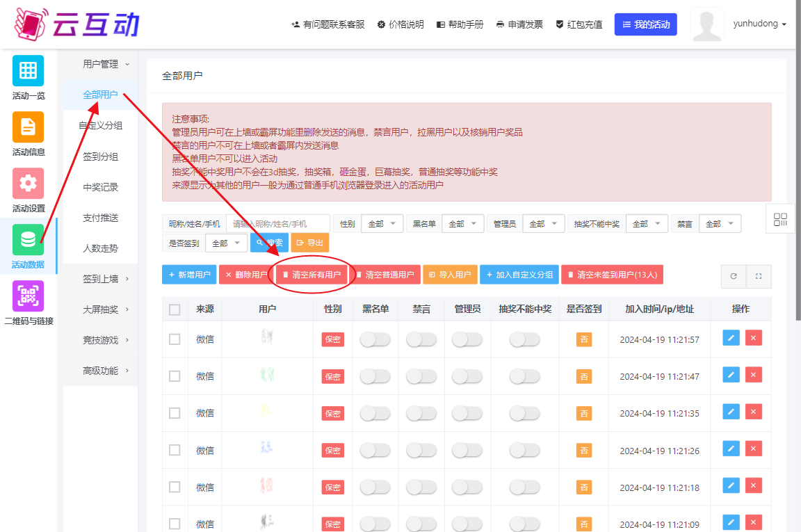Viewport: 801px width, 532px height.
Task: Open 是否签到 filter dropdown
Action: click(x=226, y=243)
